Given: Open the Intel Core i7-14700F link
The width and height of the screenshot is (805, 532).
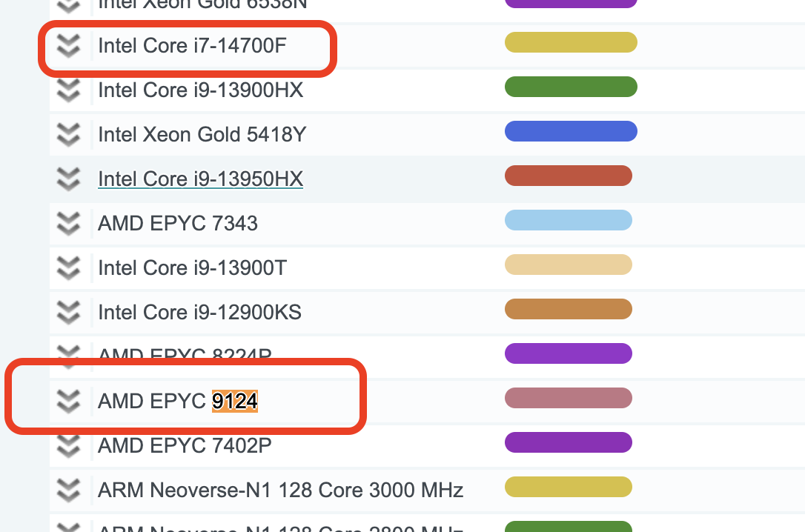Looking at the screenshot, I should point(192,46).
